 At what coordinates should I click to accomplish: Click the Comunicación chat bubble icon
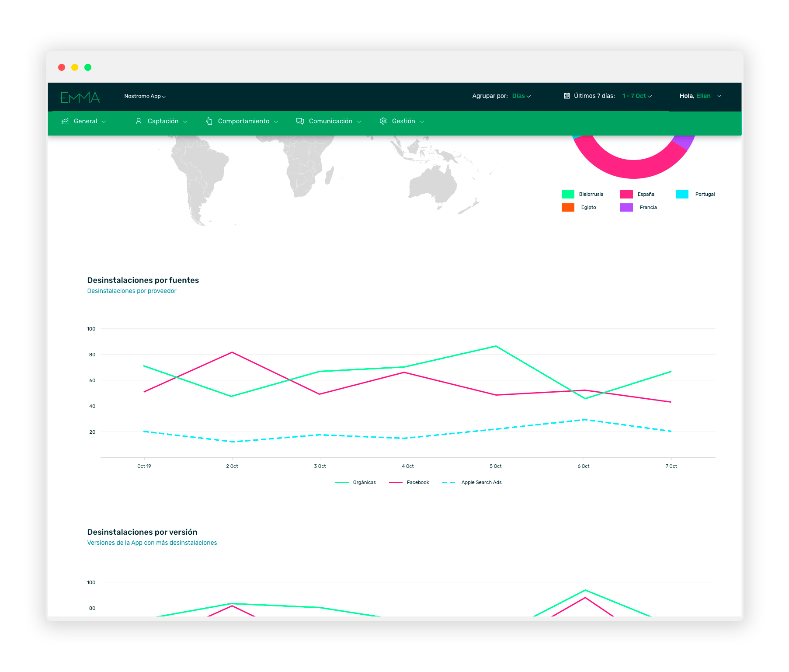[300, 121]
